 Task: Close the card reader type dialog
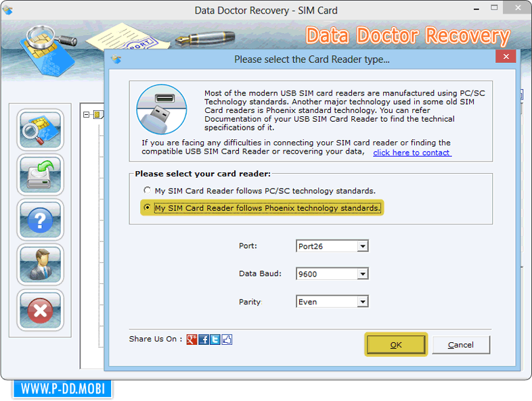[506, 56]
